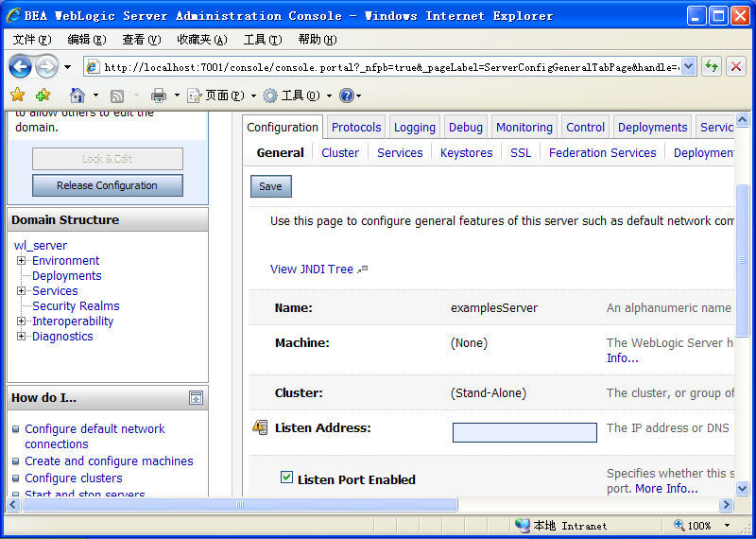Go to the browser Home page icon
756x539 pixels.
click(x=77, y=96)
